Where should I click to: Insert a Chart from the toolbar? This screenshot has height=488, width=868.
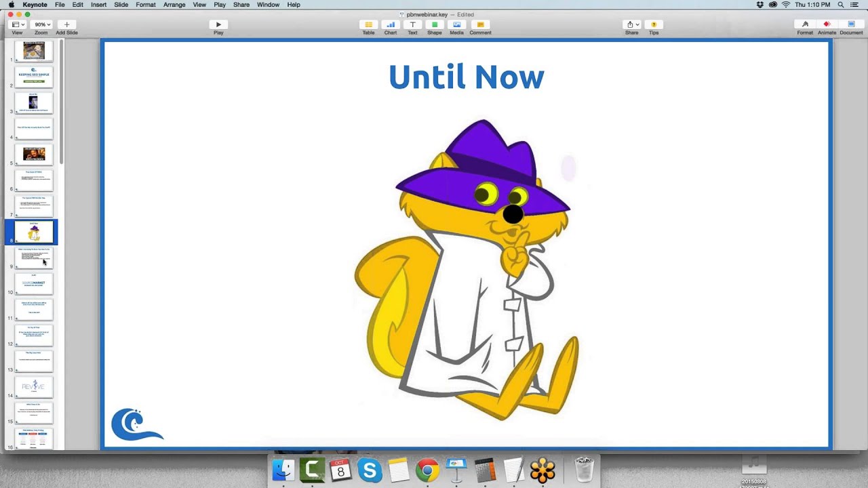click(391, 24)
